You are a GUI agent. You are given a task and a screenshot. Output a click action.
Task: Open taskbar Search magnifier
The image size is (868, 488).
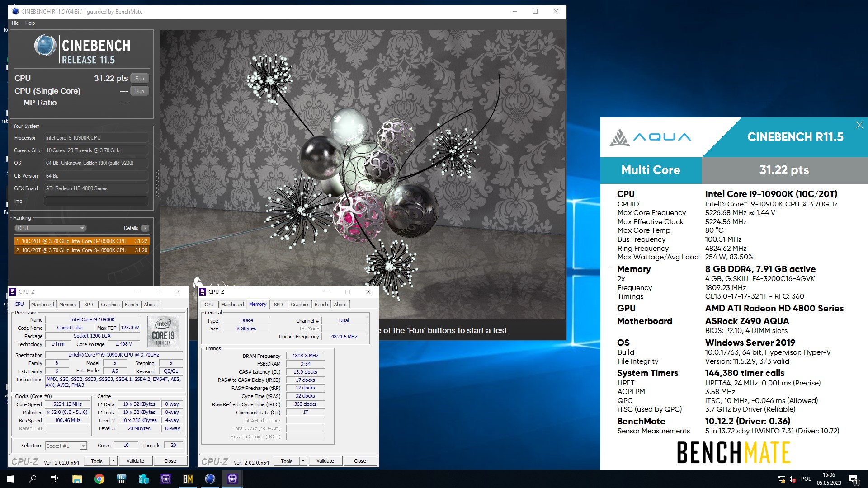[33, 479]
